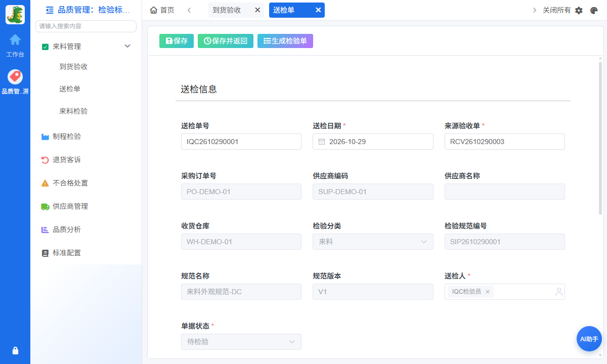Click the 不合格处置 warning triangle icon

point(45,183)
